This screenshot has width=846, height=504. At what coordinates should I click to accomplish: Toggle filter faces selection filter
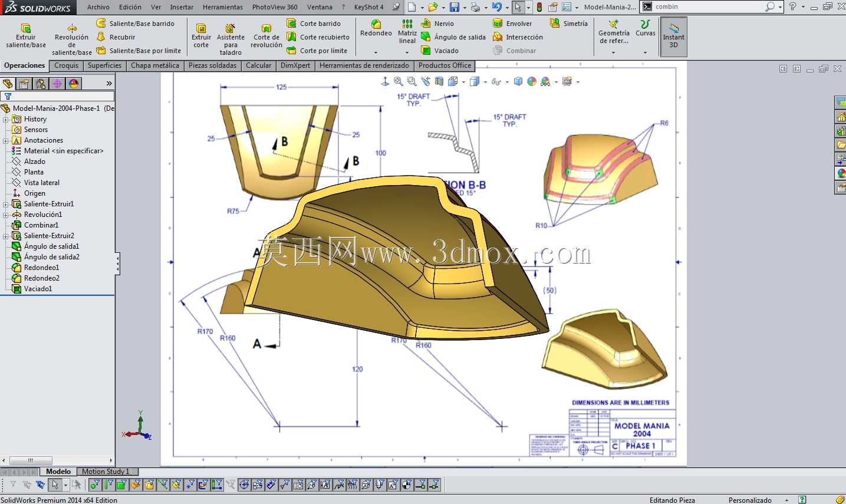click(122, 485)
